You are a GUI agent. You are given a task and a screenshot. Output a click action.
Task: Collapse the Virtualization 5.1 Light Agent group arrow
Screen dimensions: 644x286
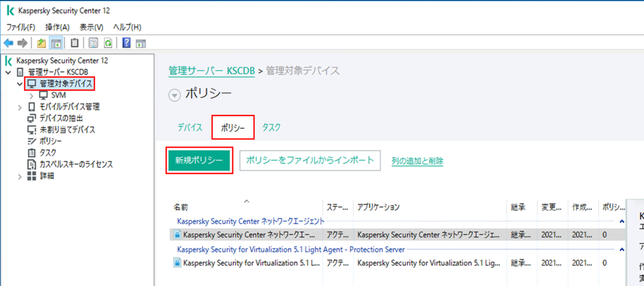tap(621, 249)
